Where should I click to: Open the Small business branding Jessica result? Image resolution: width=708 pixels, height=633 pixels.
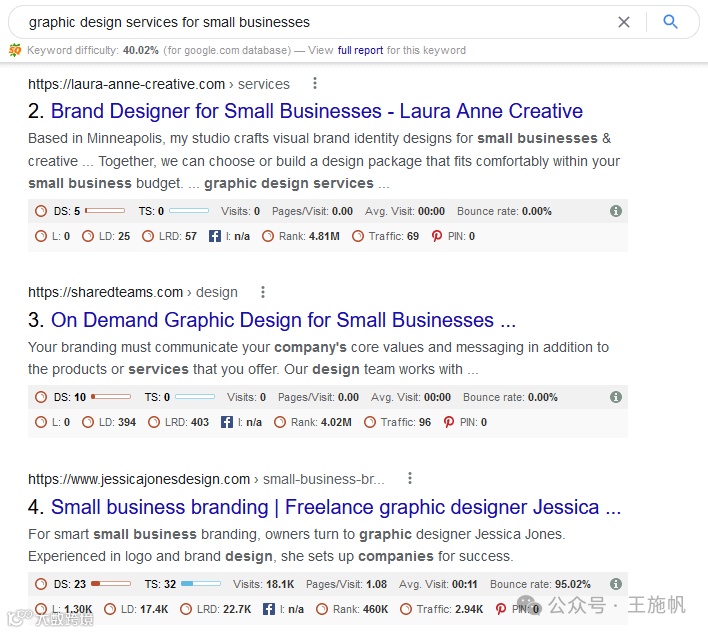pos(336,507)
